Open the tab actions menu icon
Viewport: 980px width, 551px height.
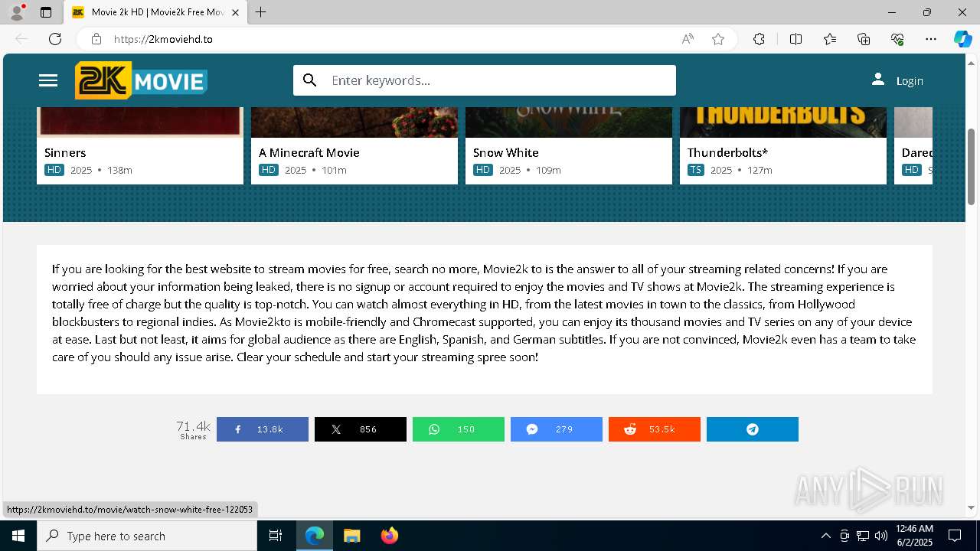click(x=46, y=12)
